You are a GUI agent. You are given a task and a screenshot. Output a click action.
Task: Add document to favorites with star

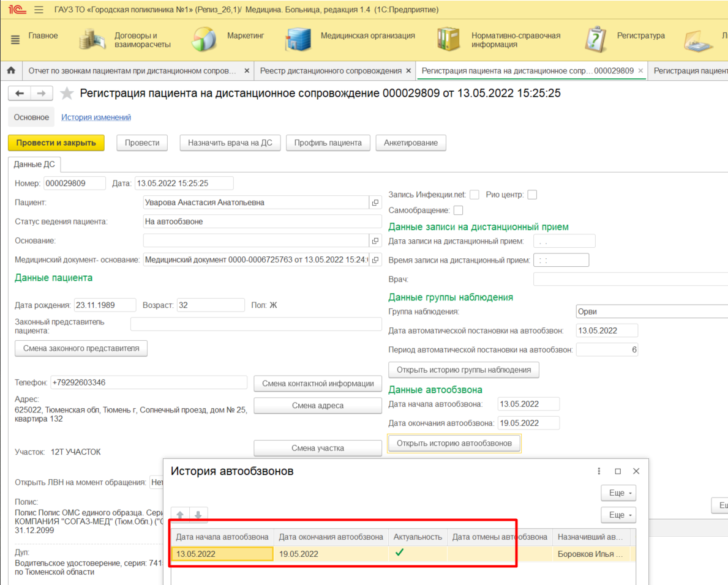[x=67, y=94]
